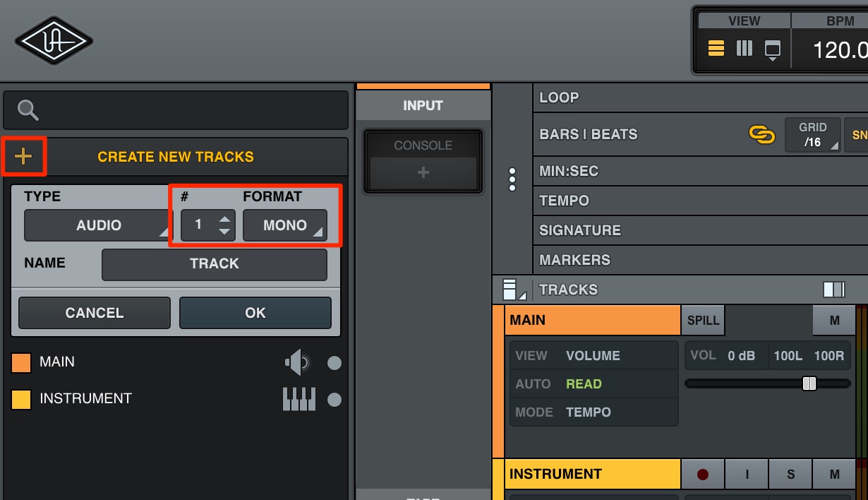
Task: Click the MAIN track volume slider handle
Action: [x=809, y=383]
